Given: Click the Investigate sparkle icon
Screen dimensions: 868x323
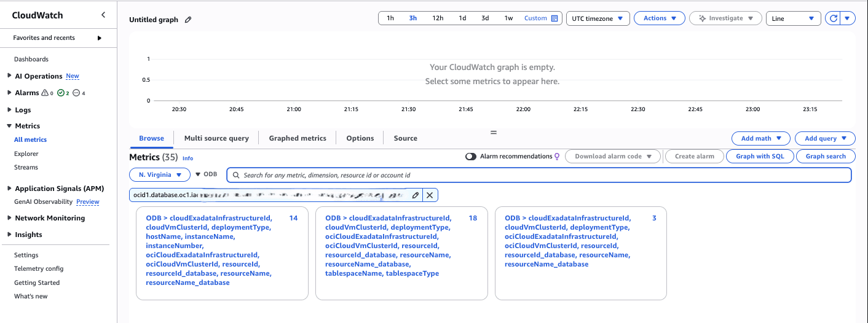Looking at the screenshot, I should [701, 18].
